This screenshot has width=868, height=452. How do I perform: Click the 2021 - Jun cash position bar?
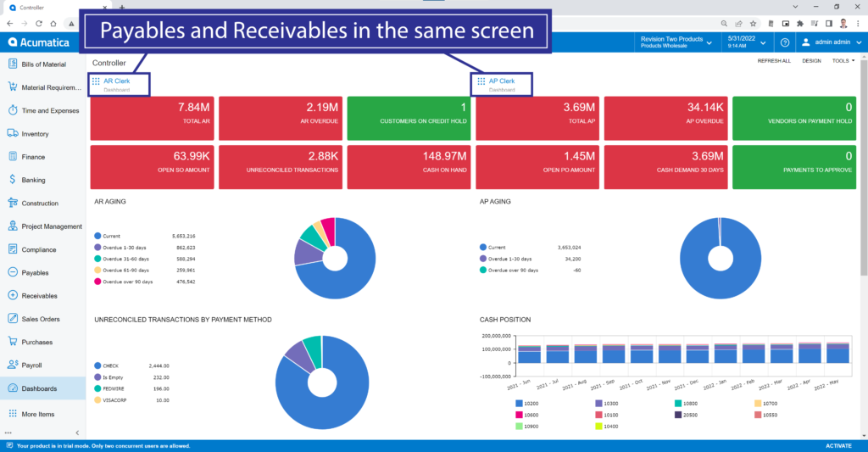pos(530,354)
